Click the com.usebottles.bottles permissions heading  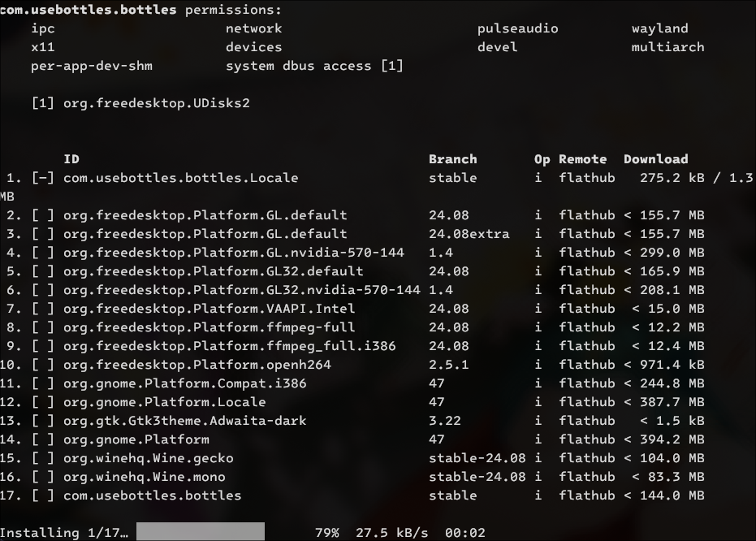pyautogui.click(x=140, y=11)
